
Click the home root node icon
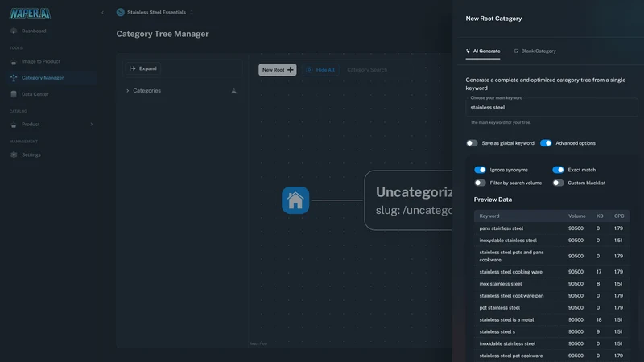pos(295,200)
